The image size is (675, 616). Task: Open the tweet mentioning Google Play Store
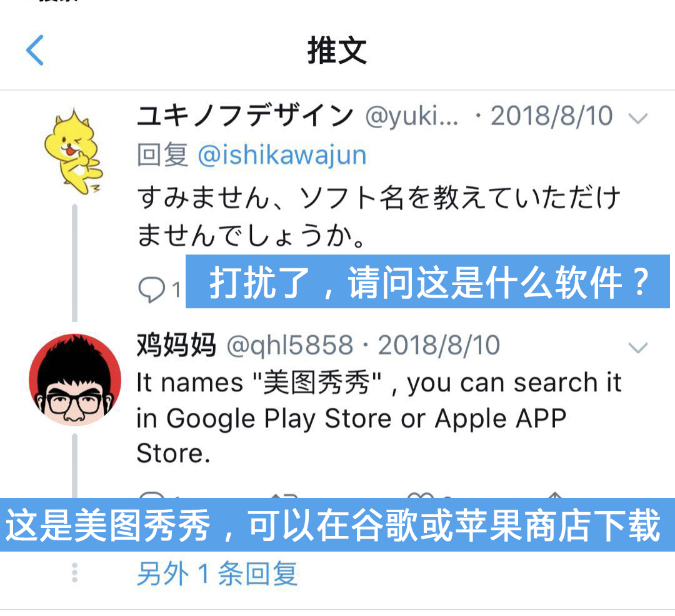point(379,418)
